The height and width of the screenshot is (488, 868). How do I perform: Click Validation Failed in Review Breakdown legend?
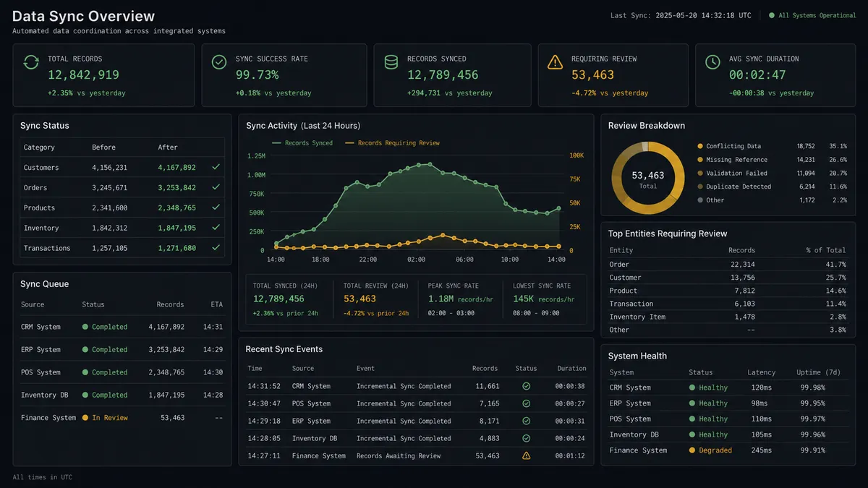point(737,174)
